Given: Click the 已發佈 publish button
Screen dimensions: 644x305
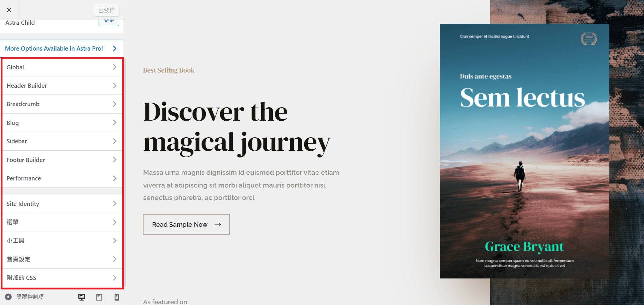Looking at the screenshot, I should click(106, 10).
